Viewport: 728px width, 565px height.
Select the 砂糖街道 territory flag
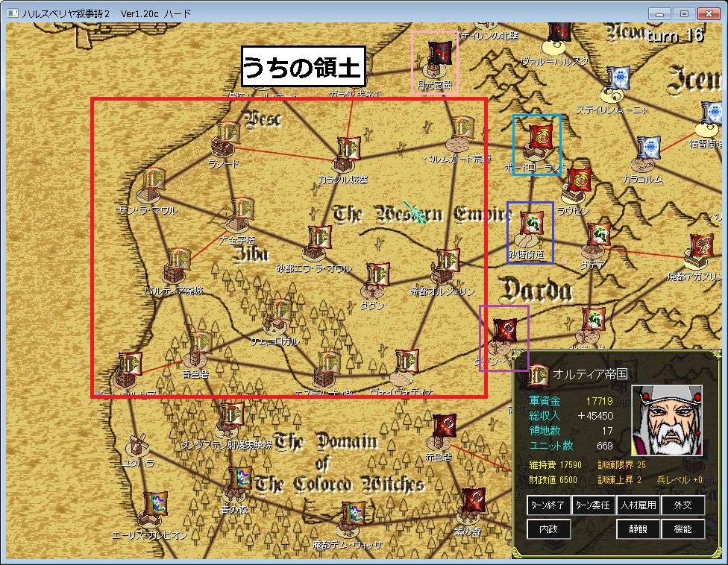click(x=531, y=223)
